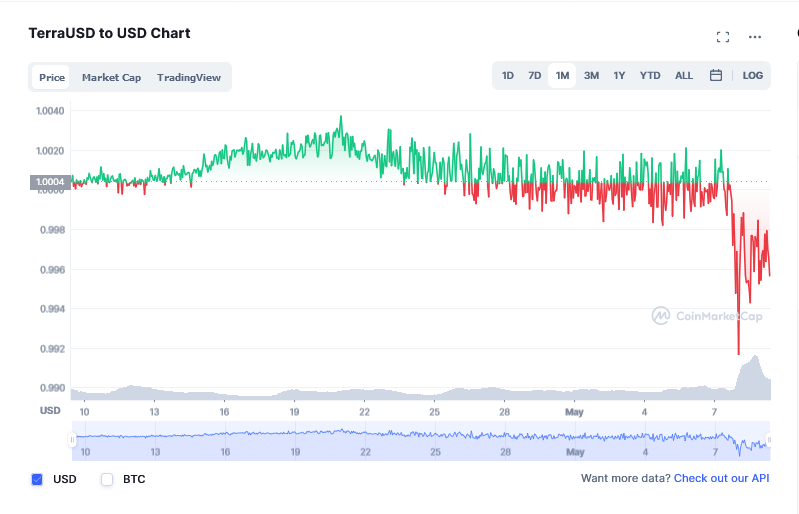Select the 1D time range
The height and width of the screenshot is (514, 799).
point(508,75)
